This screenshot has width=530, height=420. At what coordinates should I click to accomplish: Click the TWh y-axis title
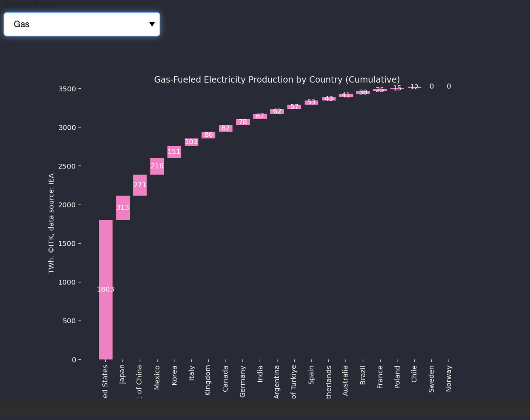click(x=51, y=223)
